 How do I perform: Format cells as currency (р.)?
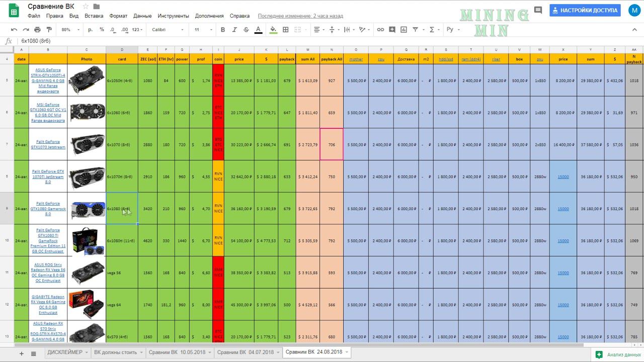coord(91,30)
